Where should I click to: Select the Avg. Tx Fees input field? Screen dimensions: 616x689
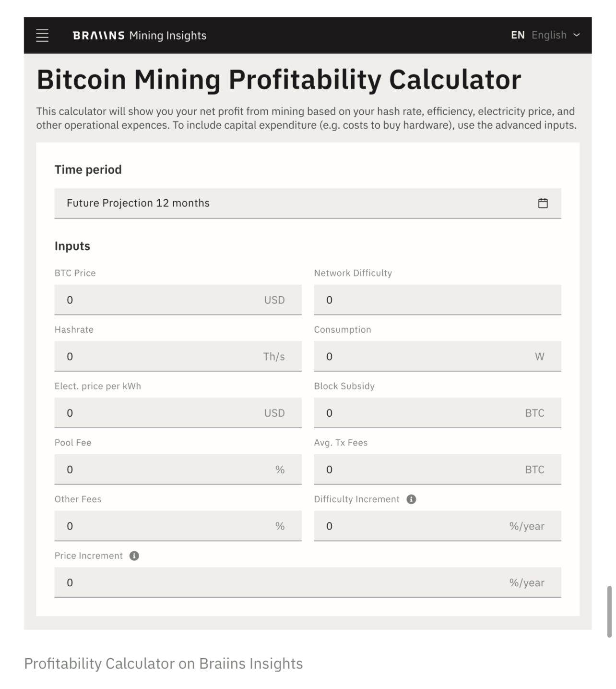click(x=422, y=470)
